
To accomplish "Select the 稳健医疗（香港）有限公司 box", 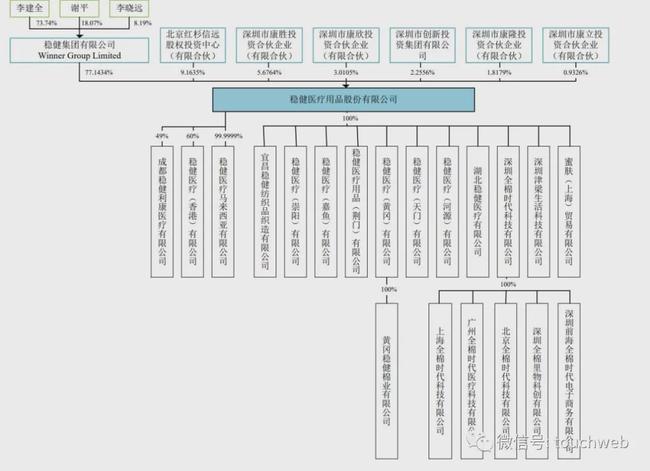I will [192, 211].
